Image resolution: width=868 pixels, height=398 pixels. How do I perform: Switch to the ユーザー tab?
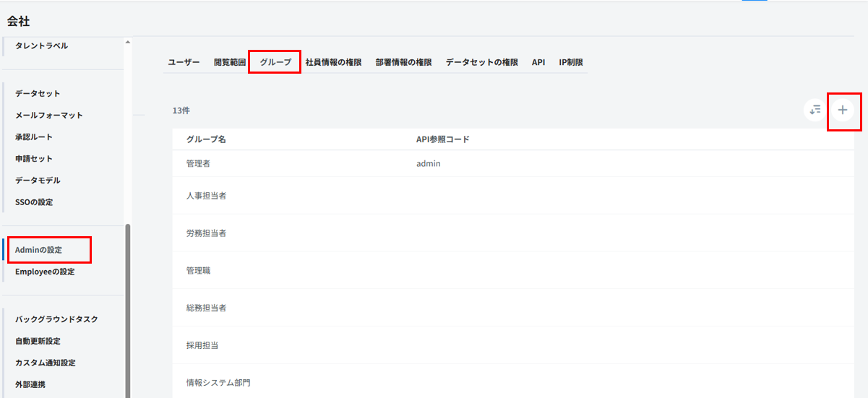point(184,63)
